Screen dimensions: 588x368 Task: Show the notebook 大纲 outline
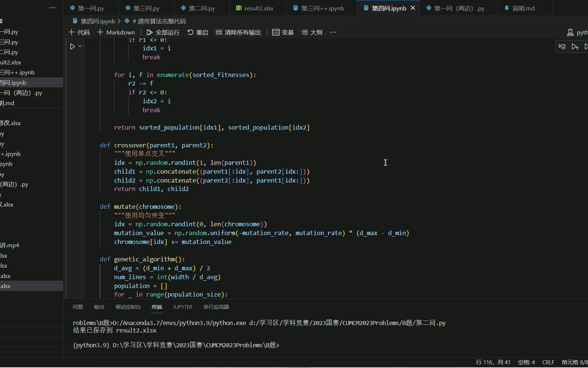point(312,32)
